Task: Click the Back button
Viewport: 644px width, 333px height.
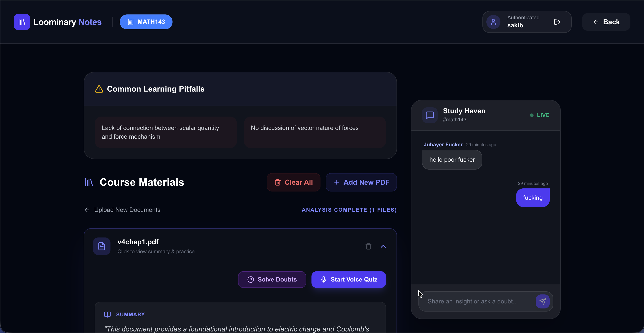Action: 606,22
